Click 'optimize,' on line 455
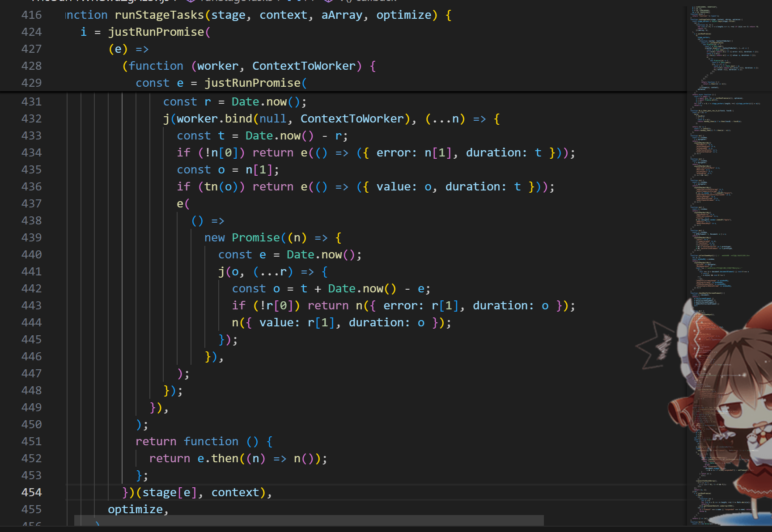772x532 pixels. [x=138, y=510]
